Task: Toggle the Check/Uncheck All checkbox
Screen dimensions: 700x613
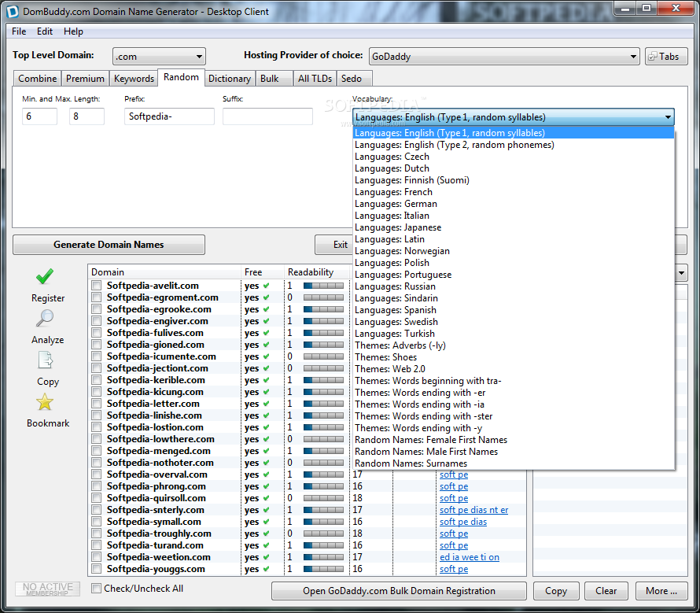Action: (96, 589)
